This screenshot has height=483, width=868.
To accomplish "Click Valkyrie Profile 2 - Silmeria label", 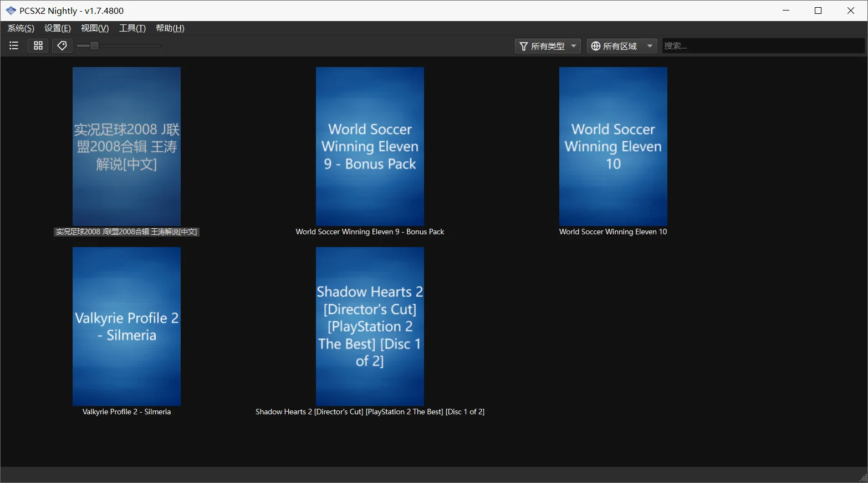I will 126,412.
